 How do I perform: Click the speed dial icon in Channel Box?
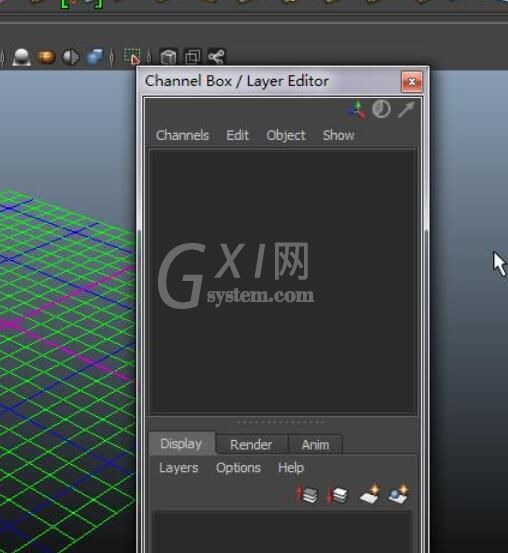pos(381,109)
